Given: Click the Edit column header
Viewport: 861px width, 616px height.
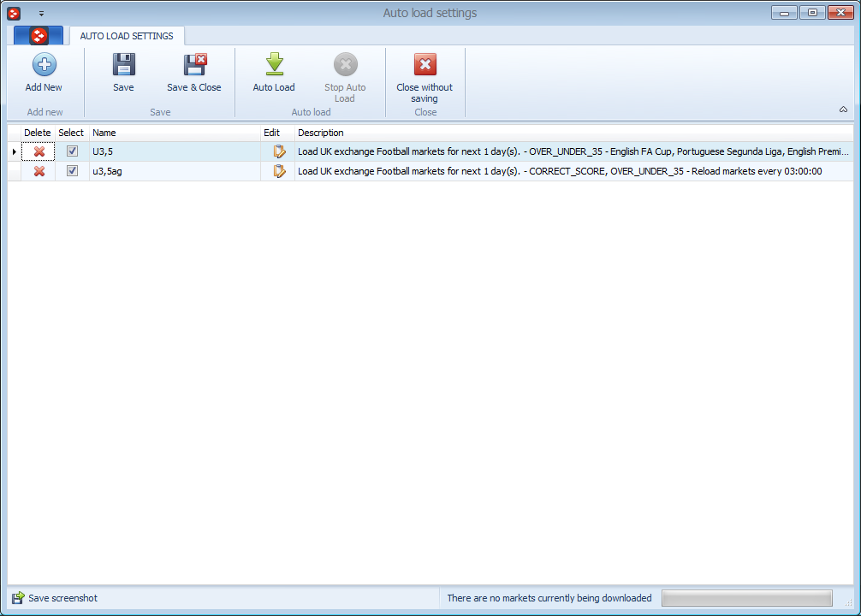Looking at the screenshot, I should point(277,133).
